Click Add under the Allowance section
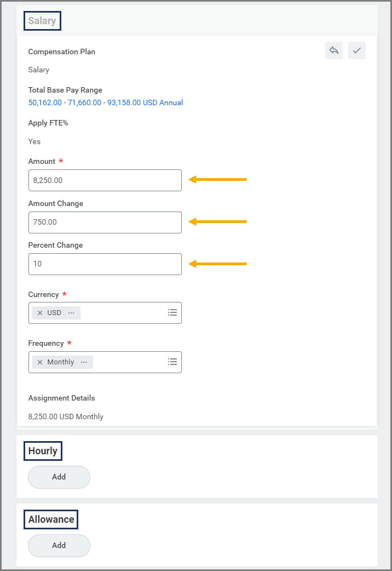The height and width of the screenshot is (571, 392). 59,545
